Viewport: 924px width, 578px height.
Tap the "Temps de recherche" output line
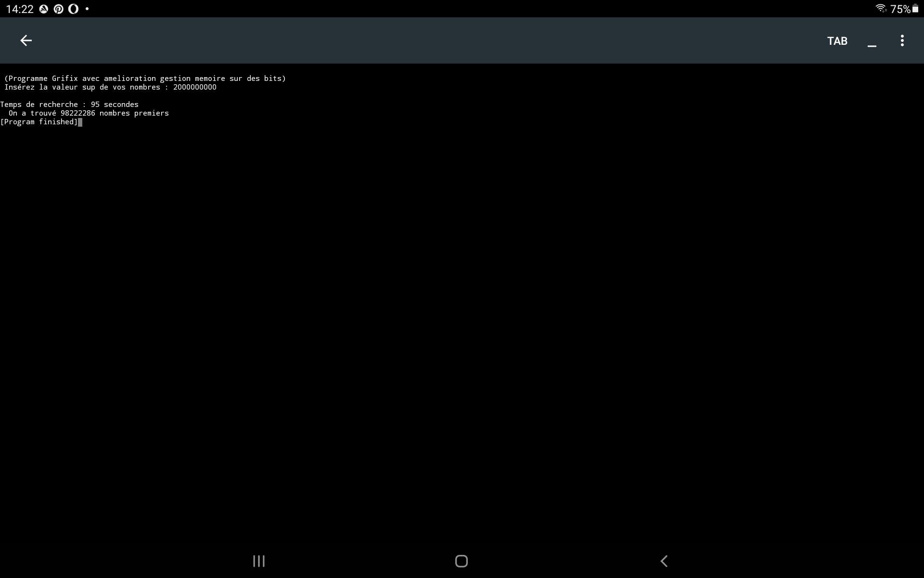click(x=69, y=105)
